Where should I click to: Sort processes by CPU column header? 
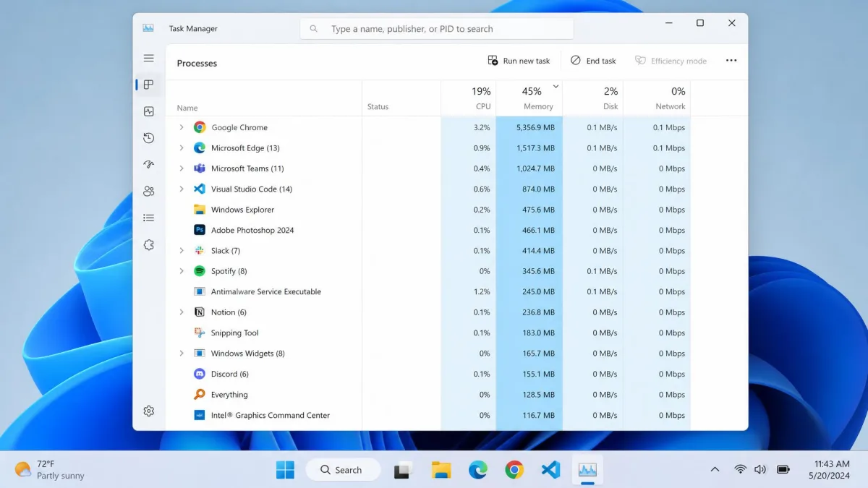click(x=469, y=98)
